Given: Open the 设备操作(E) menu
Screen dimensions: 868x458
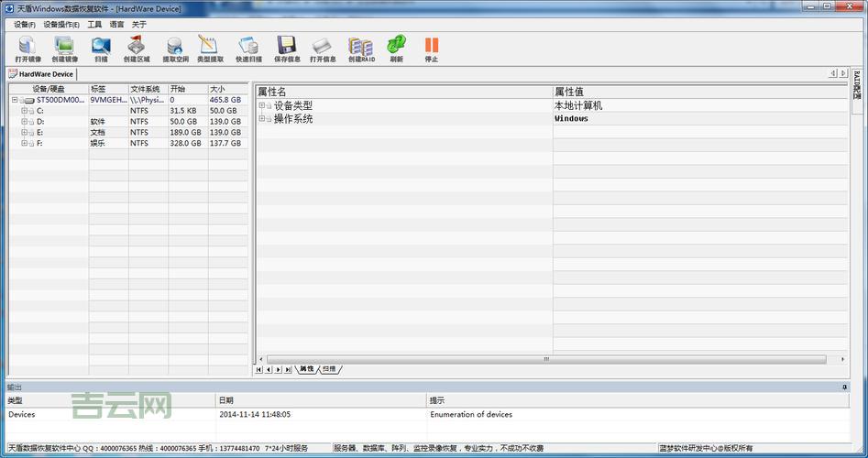Looking at the screenshot, I should [61, 25].
